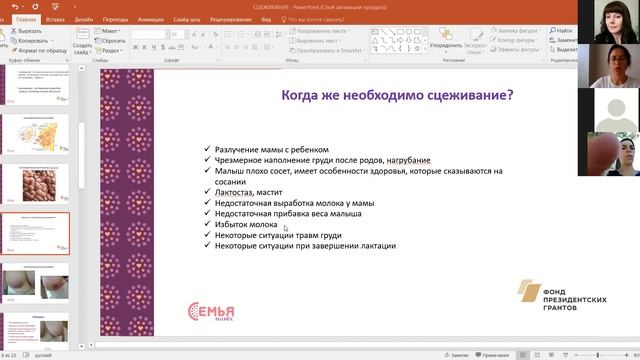640x360 pixels.
Task: Click Упорядочить (Arrange) button
Action: click(445, 39)
